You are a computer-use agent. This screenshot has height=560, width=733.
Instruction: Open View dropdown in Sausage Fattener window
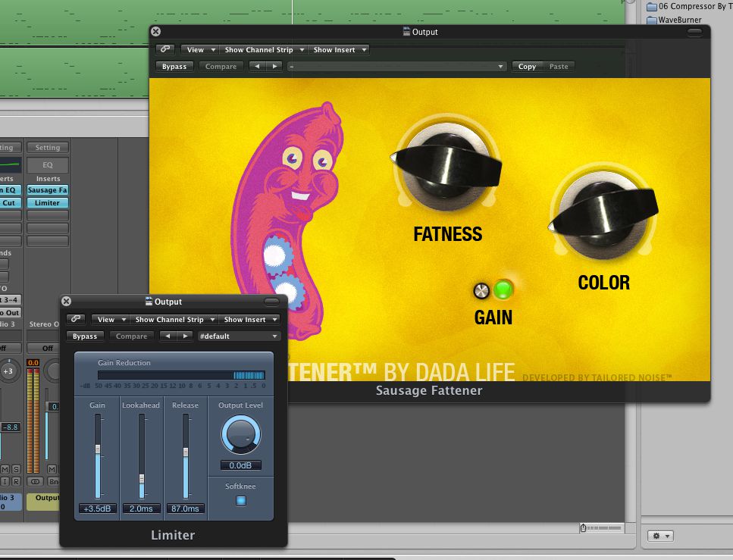tap(200, 49)
